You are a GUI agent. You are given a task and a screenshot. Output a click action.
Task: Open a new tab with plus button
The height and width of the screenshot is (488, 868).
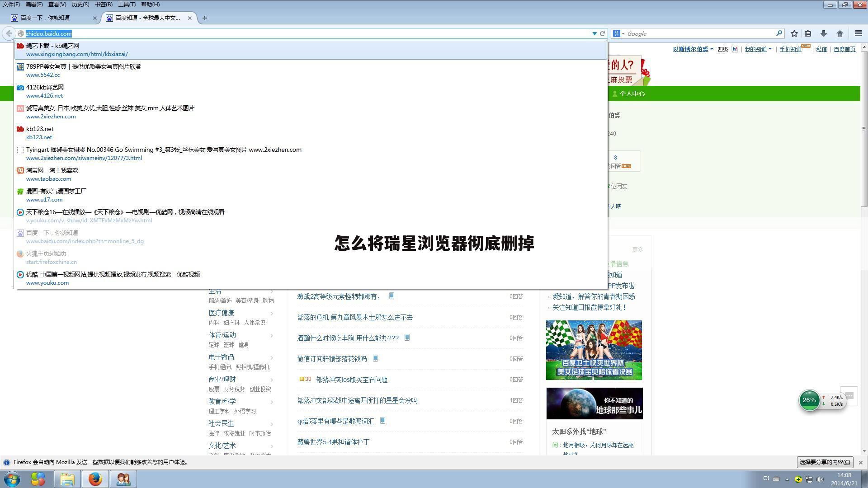click(x=205, y=18)
